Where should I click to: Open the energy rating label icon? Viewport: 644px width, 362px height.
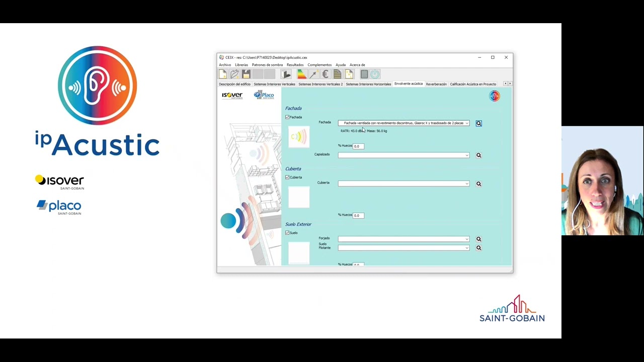click(x=301, y=74)
